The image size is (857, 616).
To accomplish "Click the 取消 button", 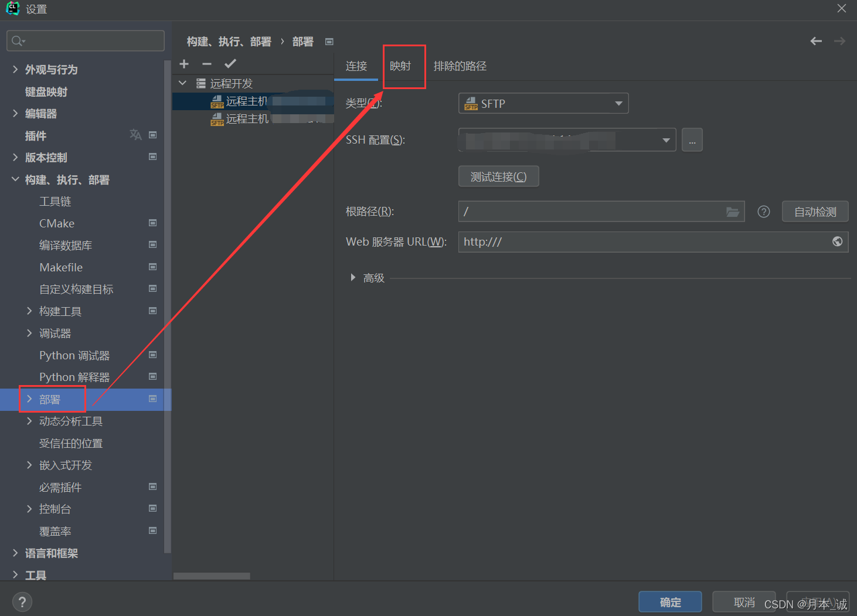I will pyautogui.click(x=744, y=602).
